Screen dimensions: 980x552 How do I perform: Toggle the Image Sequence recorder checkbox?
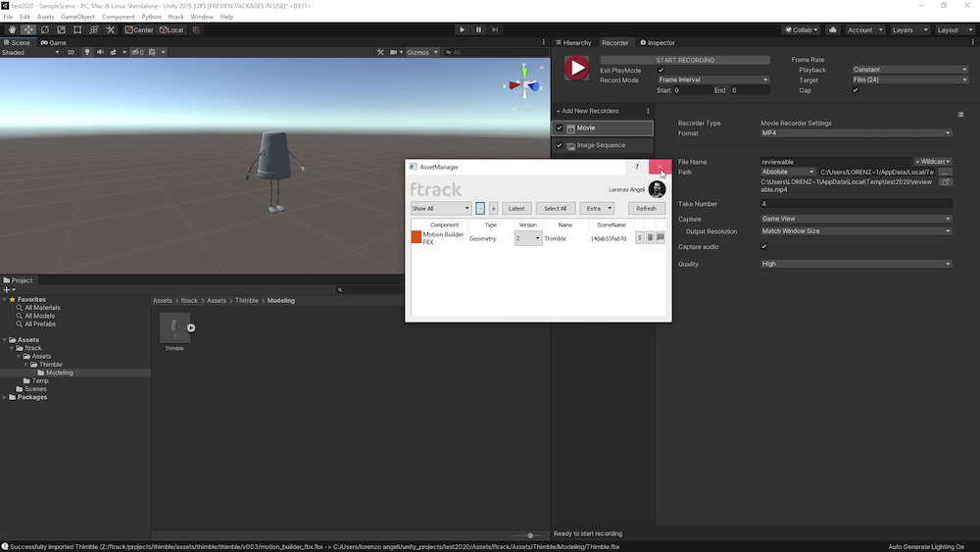click(x=560, y=145)
